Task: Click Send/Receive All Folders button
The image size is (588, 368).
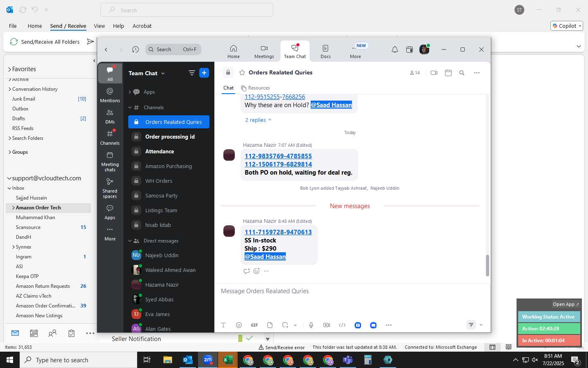Action: [45, 42]
